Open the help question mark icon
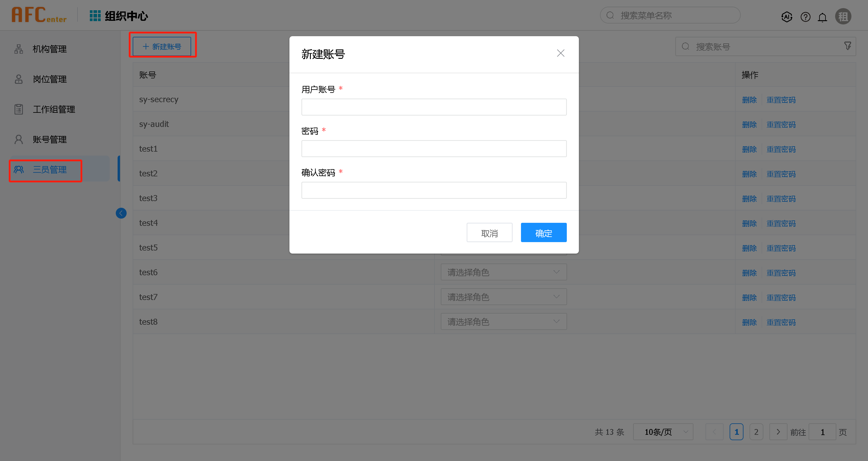This screenshot has width=868, height=461. 805,17
